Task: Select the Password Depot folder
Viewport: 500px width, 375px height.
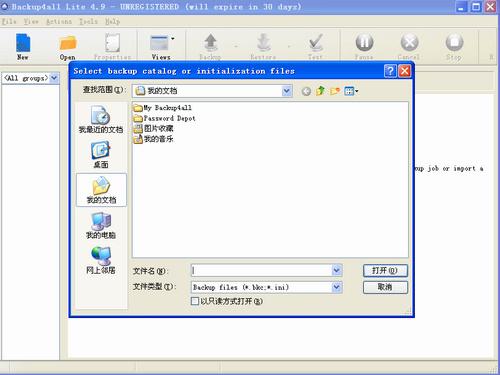Action: [x=164, y=118]
